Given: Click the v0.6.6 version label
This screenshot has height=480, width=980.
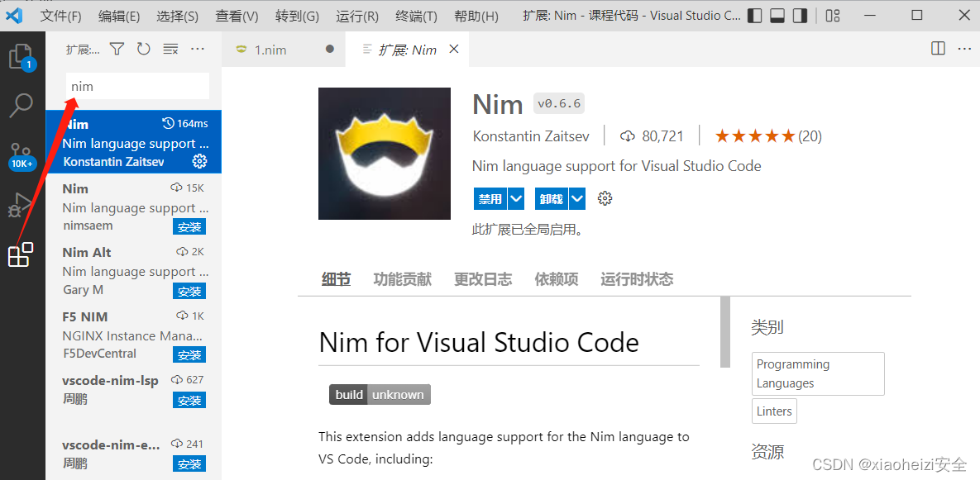Looking at the screenshot, I should [x=559, y=104].
